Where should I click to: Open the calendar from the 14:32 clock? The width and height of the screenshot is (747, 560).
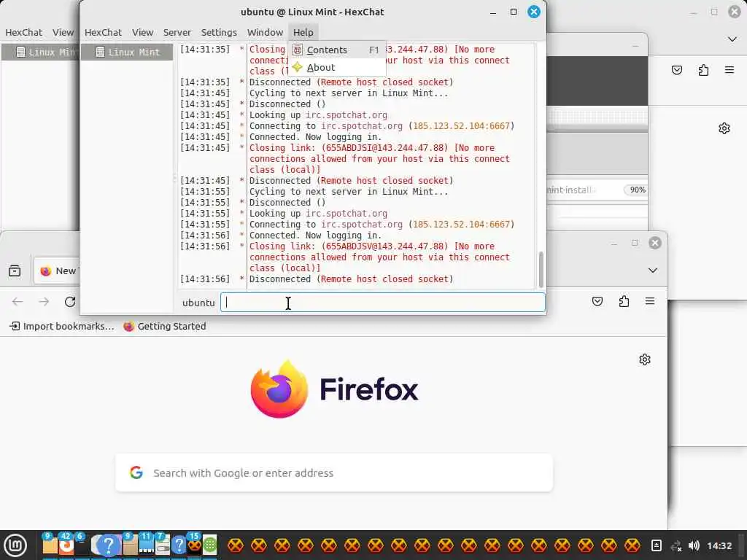click(719, 545)
